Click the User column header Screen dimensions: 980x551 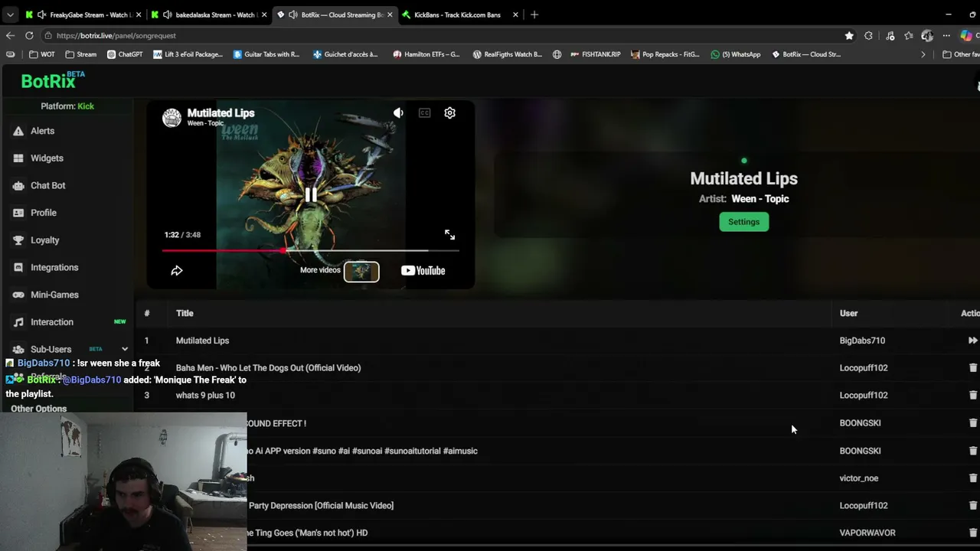tap(848, 313)
